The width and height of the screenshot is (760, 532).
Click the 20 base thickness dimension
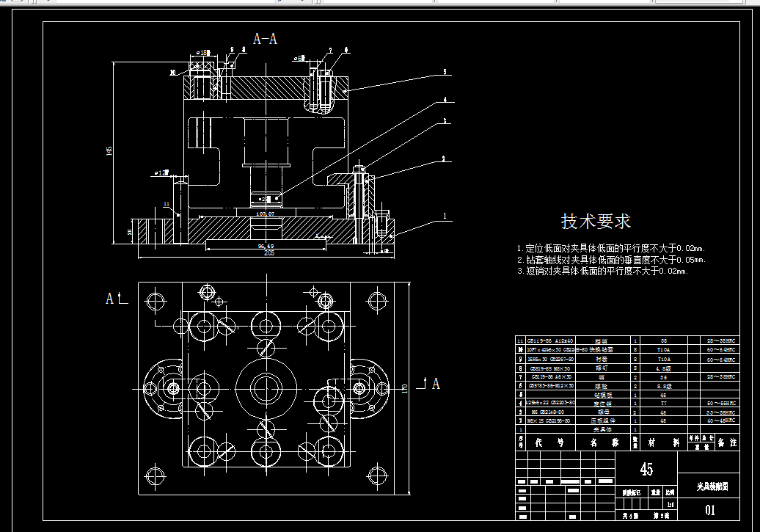(129, 233)
